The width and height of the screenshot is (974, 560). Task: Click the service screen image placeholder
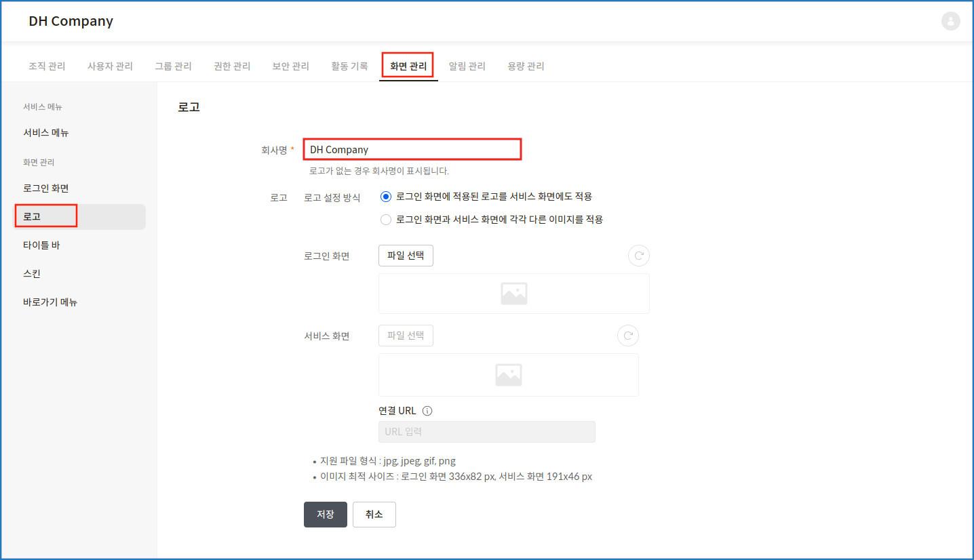pyautogui.click(x=508, y=375)
